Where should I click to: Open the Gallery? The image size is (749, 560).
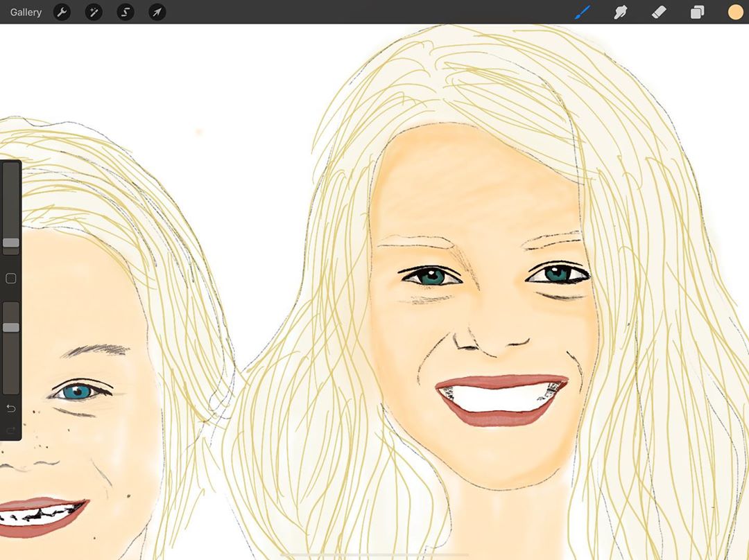click(26, 12)
